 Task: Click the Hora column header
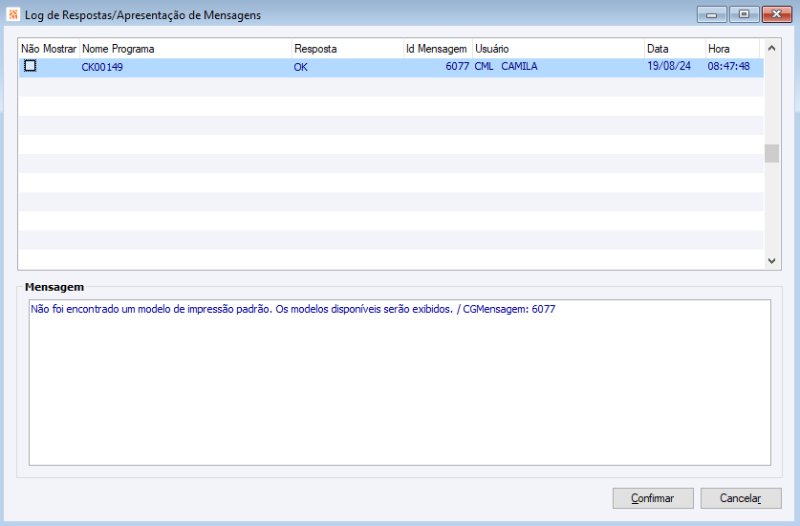pos(732,49)
